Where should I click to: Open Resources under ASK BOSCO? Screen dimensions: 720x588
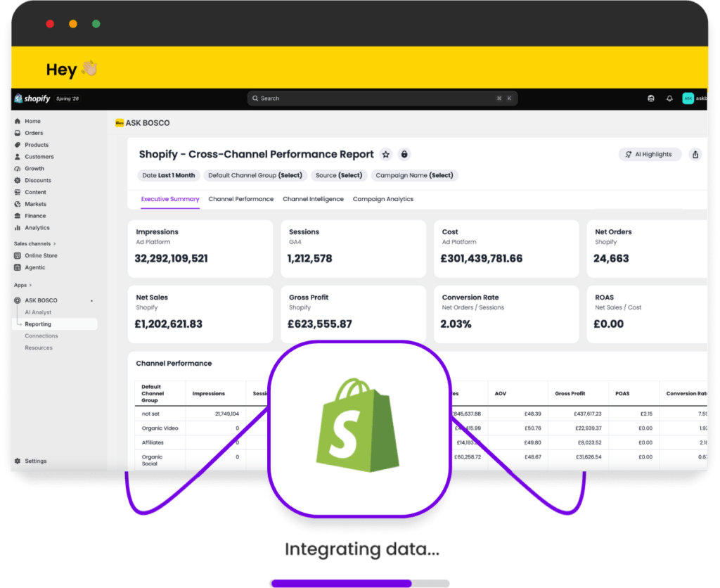coord(39,347)
